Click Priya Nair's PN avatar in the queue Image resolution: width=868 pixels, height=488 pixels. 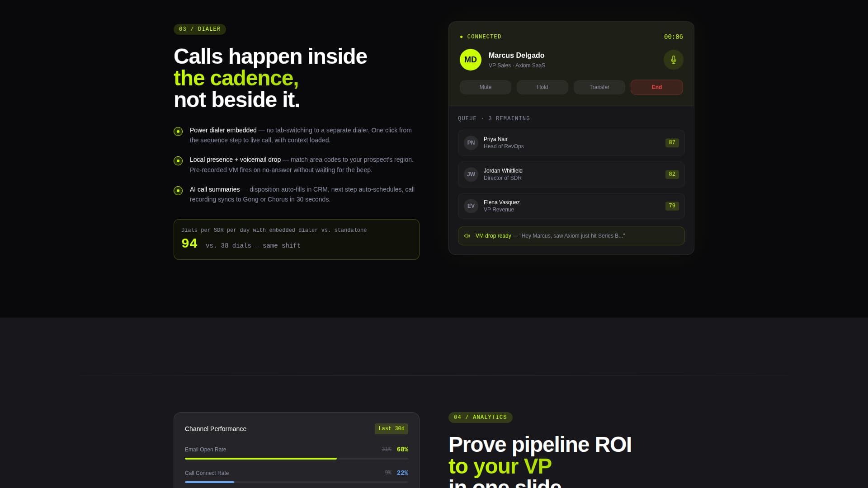point(471,142)
